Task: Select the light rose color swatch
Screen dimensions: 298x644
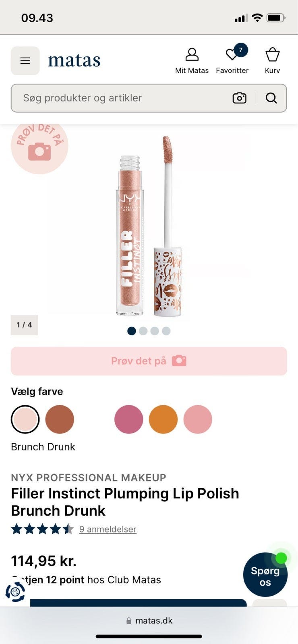Action: pos(198,419)
